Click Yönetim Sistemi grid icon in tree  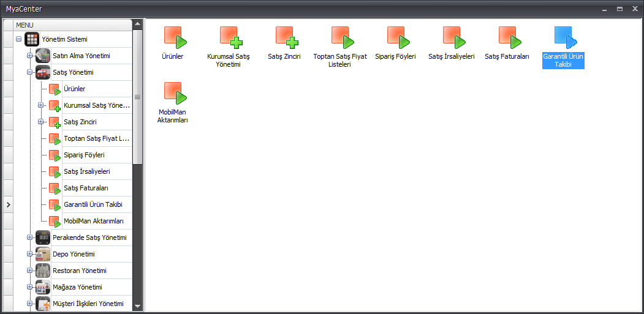click(x=32, y=39)
